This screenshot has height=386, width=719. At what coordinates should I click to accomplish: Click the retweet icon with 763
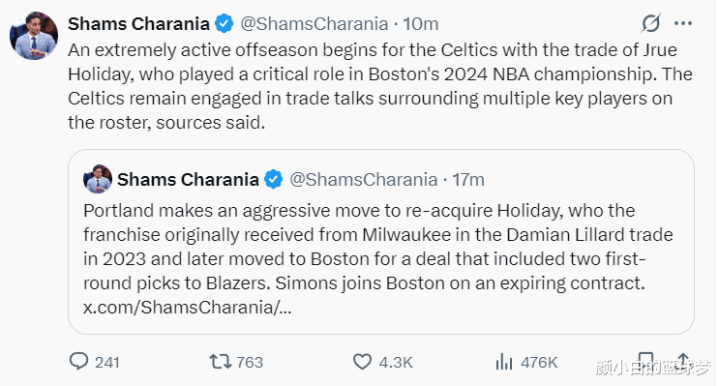click(220, 362)
